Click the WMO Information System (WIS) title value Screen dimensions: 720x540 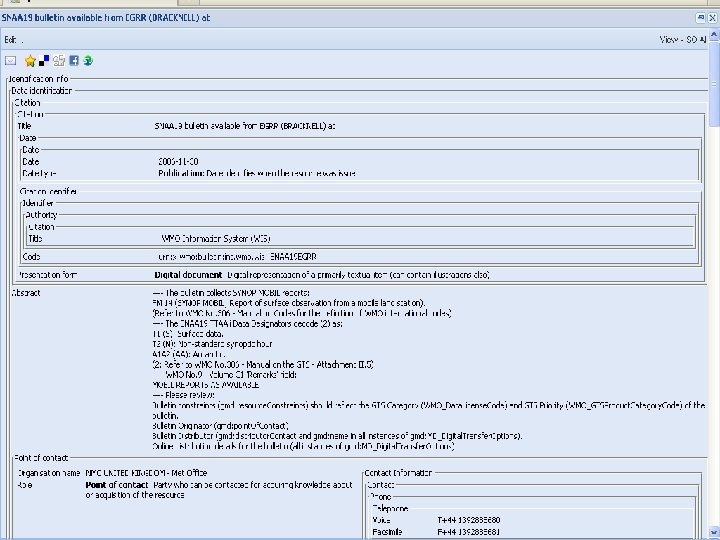(x=216, y=239)
